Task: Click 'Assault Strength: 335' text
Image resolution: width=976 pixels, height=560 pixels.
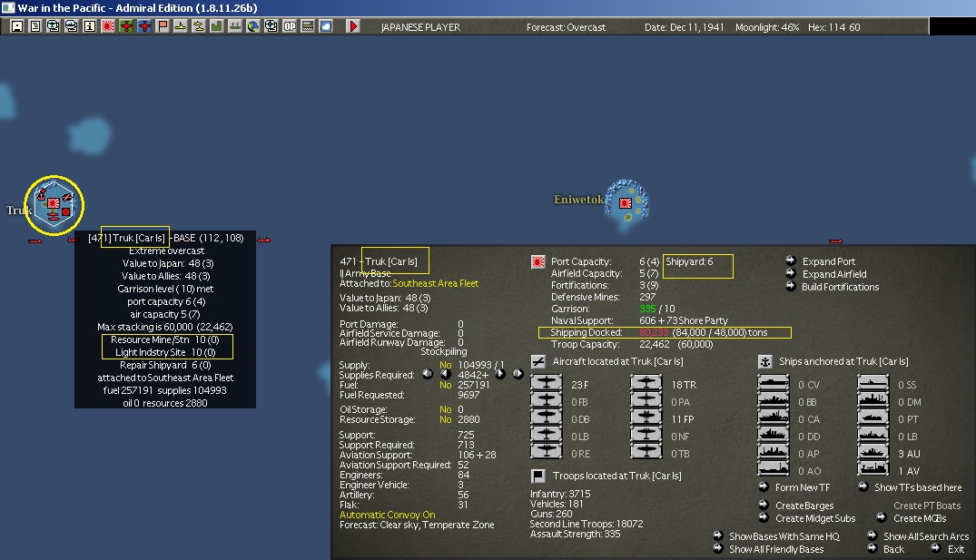Action: pos(575,534)
